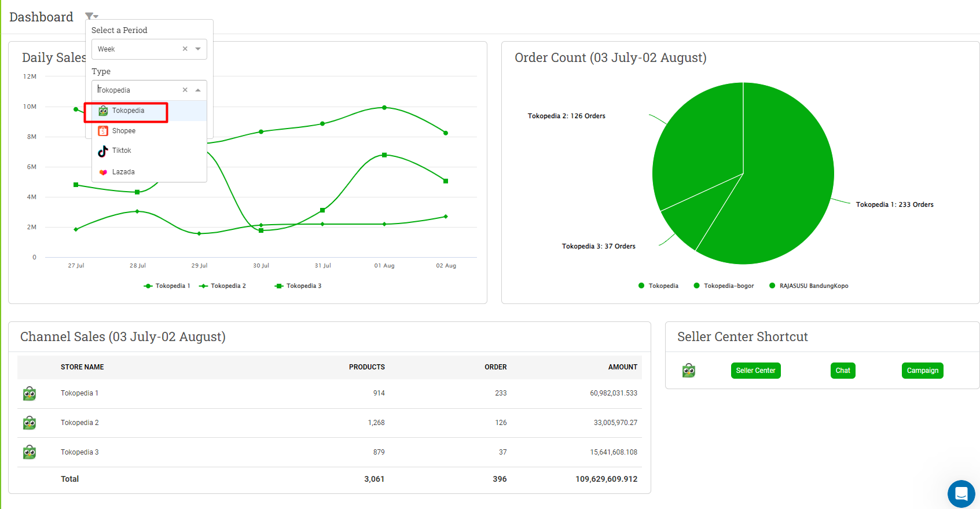Open the Seller Center button
This screenshot has height=509, width=980.
coord(755,371)
